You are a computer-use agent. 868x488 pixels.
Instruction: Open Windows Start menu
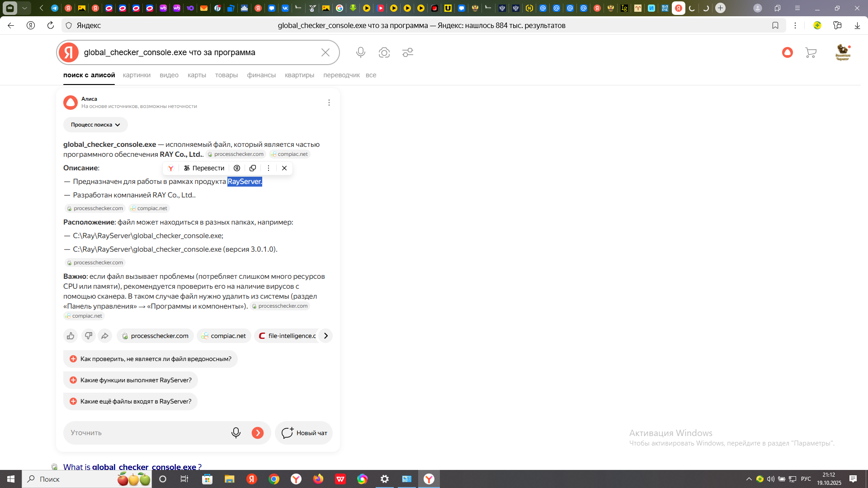point(11,479)
